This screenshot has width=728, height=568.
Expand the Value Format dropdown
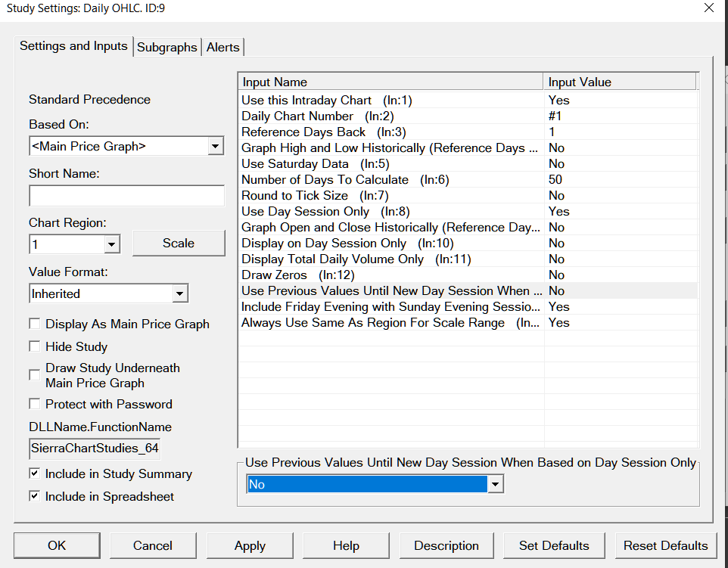tap(180, 293)
